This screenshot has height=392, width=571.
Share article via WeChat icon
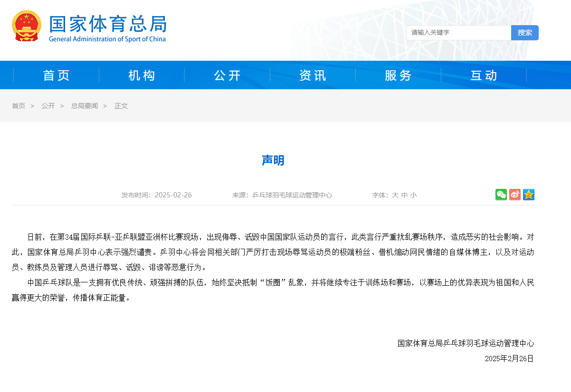coord(501,195)
